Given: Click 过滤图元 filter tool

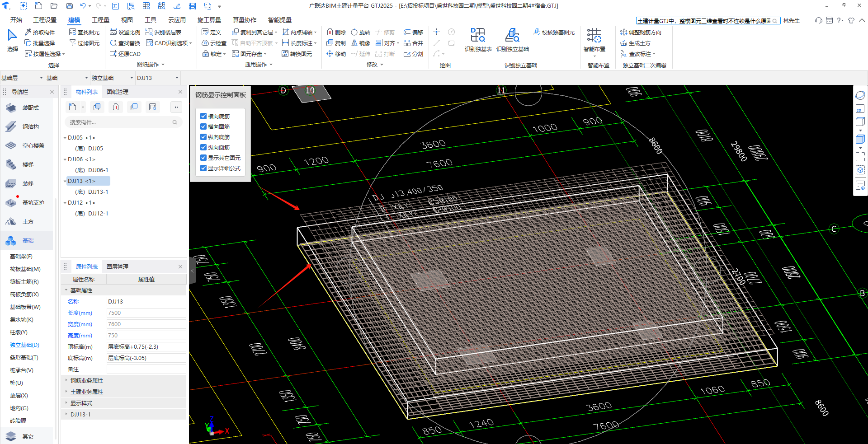Looking at the screenshot, I should (x=84, y=43).
